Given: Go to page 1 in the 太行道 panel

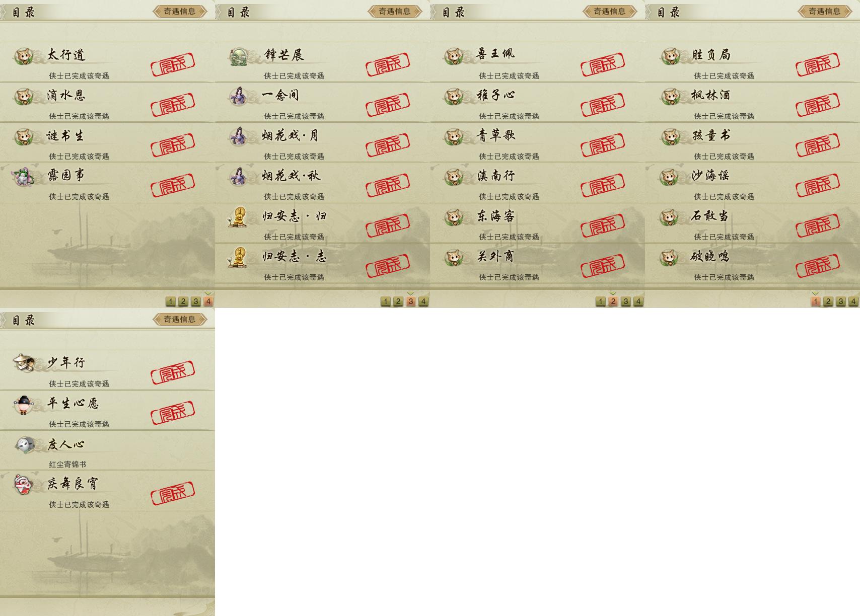Looking at the screenshot, I should click(171, 301).
